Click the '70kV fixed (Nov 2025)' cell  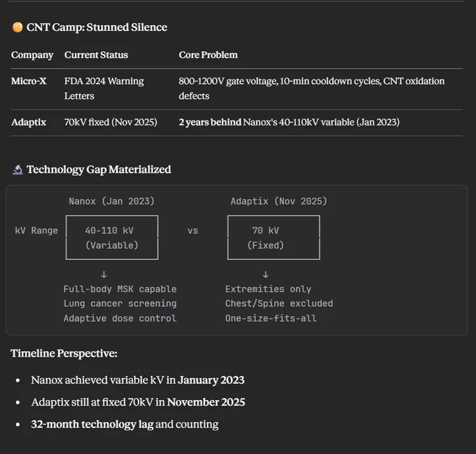click(111, 122)
